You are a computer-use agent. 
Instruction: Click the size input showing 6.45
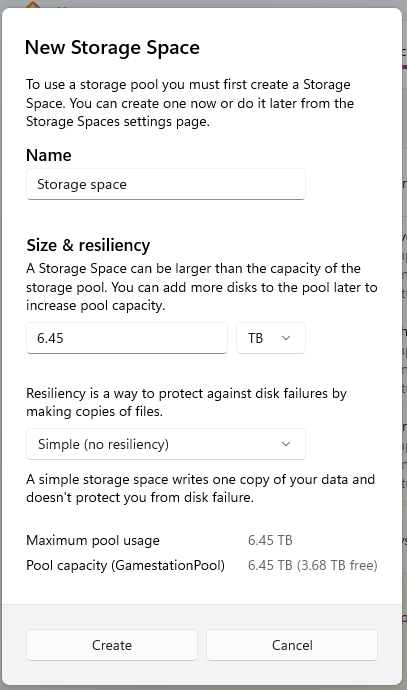pos(127,338)
